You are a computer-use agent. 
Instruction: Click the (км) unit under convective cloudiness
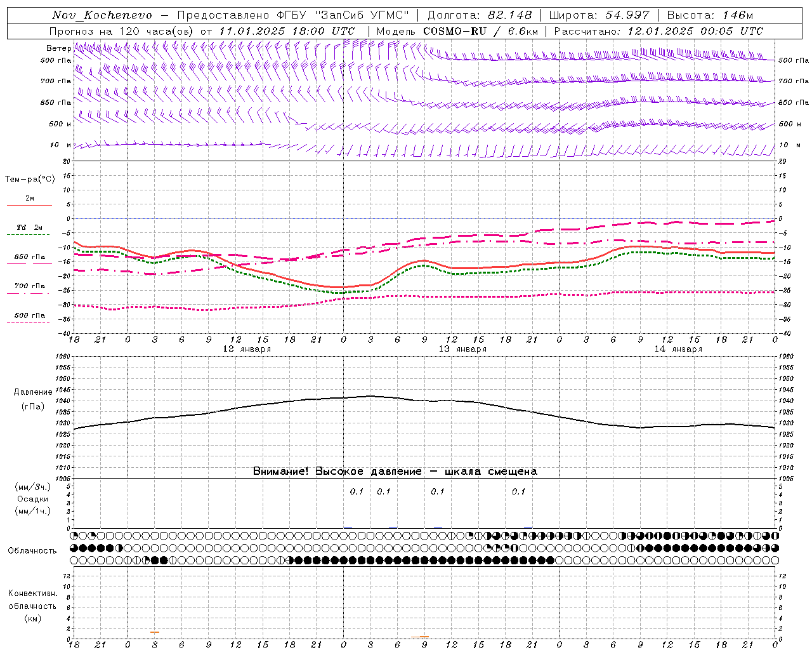33,618
